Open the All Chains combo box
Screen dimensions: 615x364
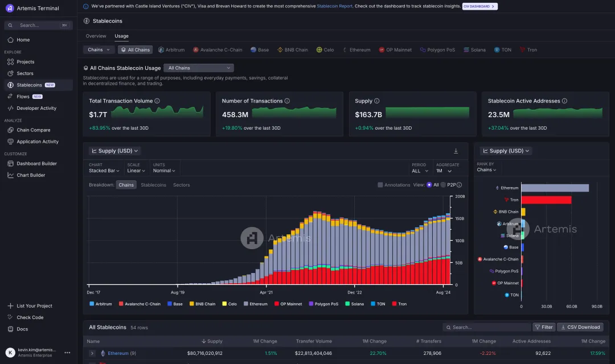[199, 68]
